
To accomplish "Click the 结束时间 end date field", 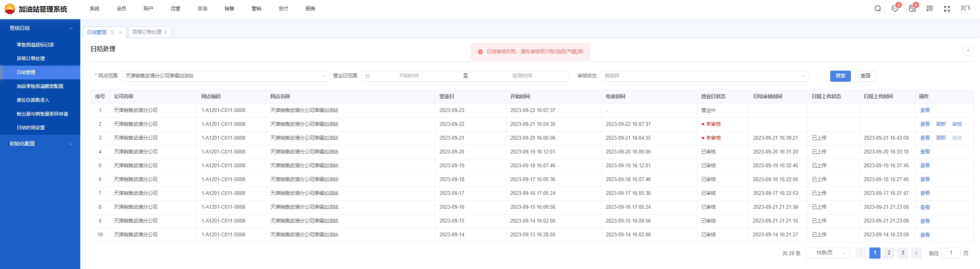I will tap(522, 76).
